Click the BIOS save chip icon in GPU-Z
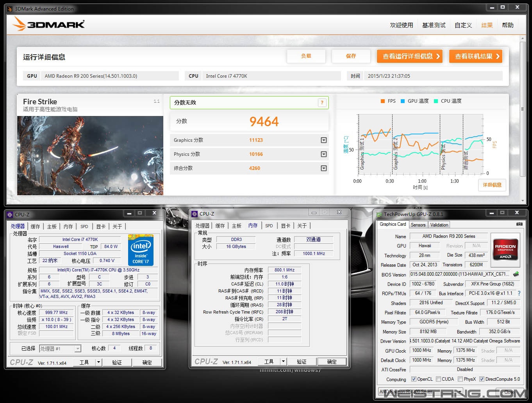 coord(516,274)
